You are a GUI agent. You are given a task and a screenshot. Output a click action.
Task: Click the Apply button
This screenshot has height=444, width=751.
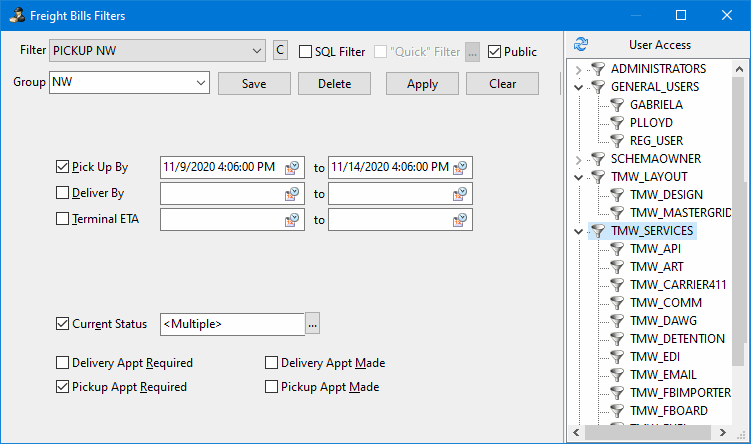coord(422,84)
